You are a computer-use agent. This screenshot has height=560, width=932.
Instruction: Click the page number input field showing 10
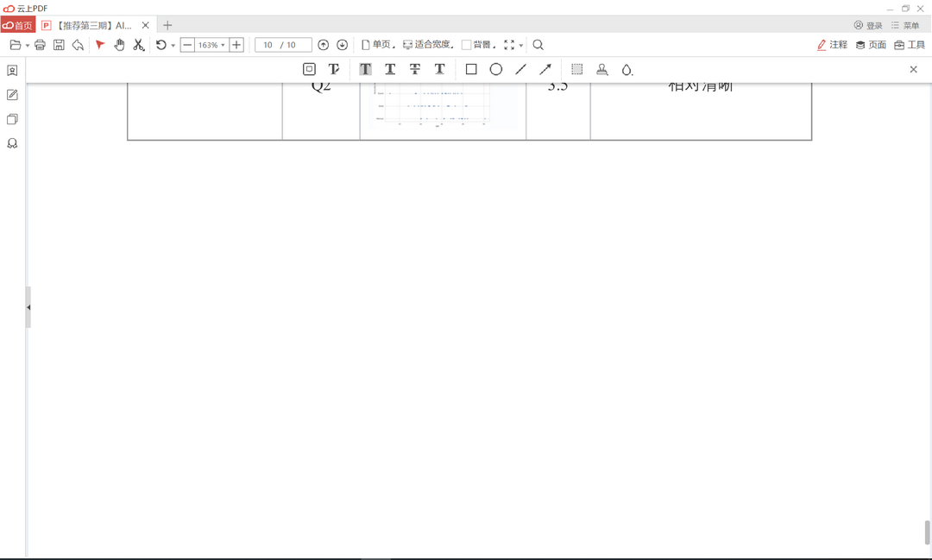272,44
